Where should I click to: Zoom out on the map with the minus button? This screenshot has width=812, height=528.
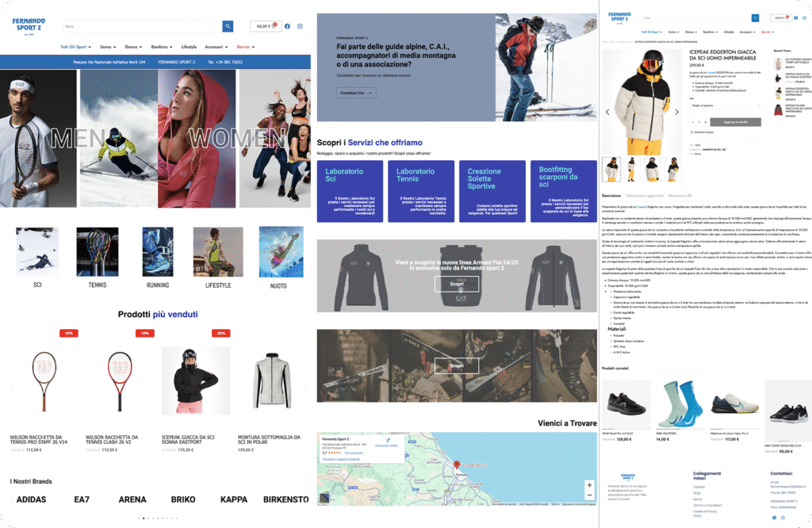(589, 495)
